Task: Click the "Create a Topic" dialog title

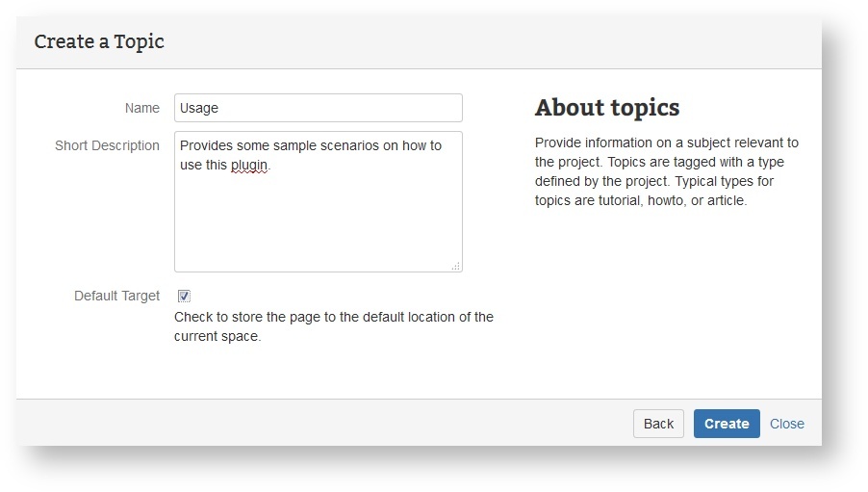Action: click(x=99, y=41)
